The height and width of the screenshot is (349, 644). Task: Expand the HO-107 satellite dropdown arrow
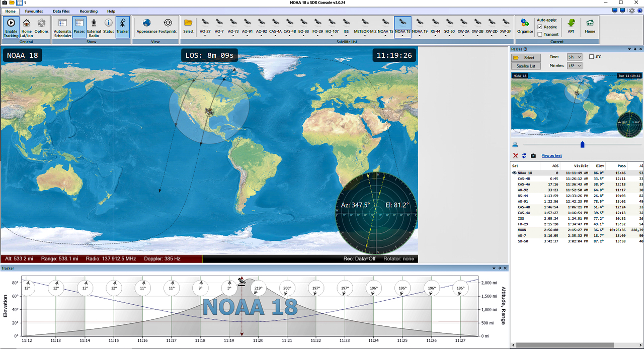coord(332,36)
